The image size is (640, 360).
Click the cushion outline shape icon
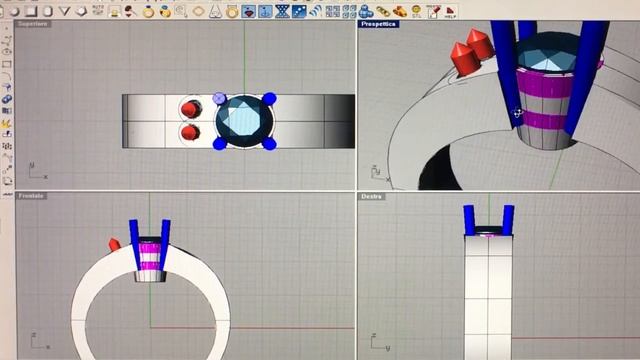[198, 11]
